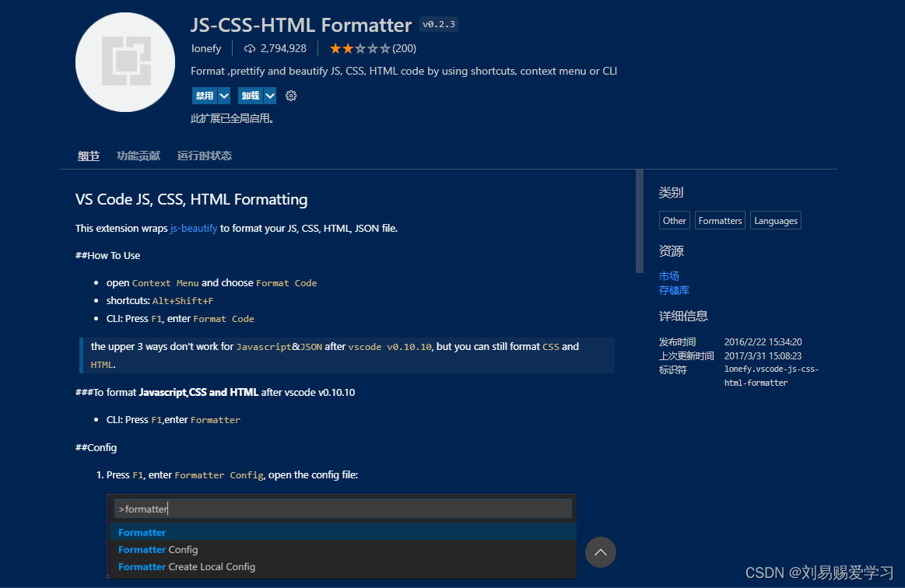Click the star rating of the extension
905x588 pixels.
click(x=360, y=48)
